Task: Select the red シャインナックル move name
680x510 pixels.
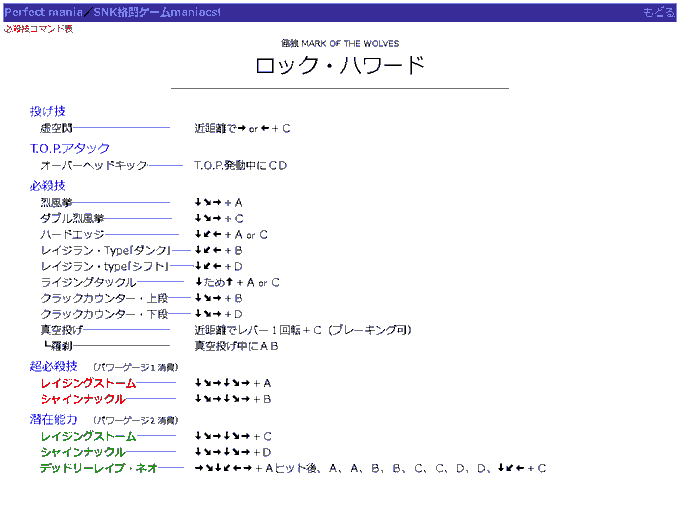Action: (83, 399)
